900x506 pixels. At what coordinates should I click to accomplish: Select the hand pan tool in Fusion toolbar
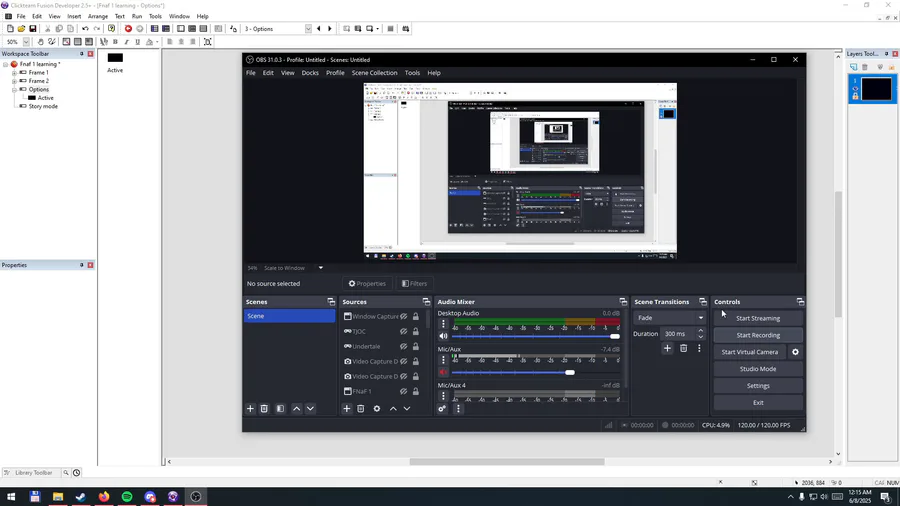[x=40, y=42]
